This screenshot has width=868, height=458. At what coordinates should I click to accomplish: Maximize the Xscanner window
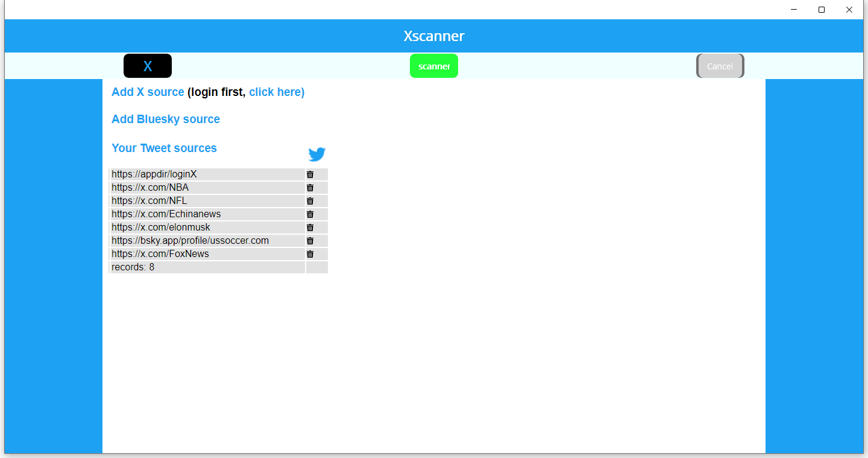[x=822, y=10]
